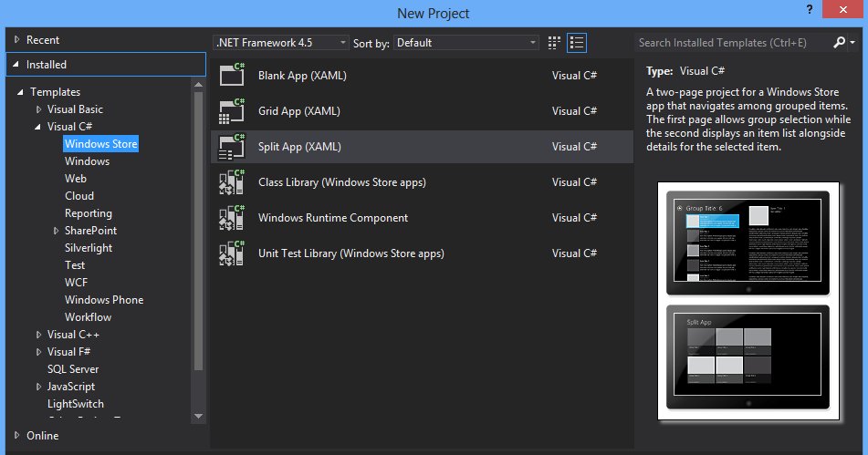Open the help question mark button

(x=810, y=9)
